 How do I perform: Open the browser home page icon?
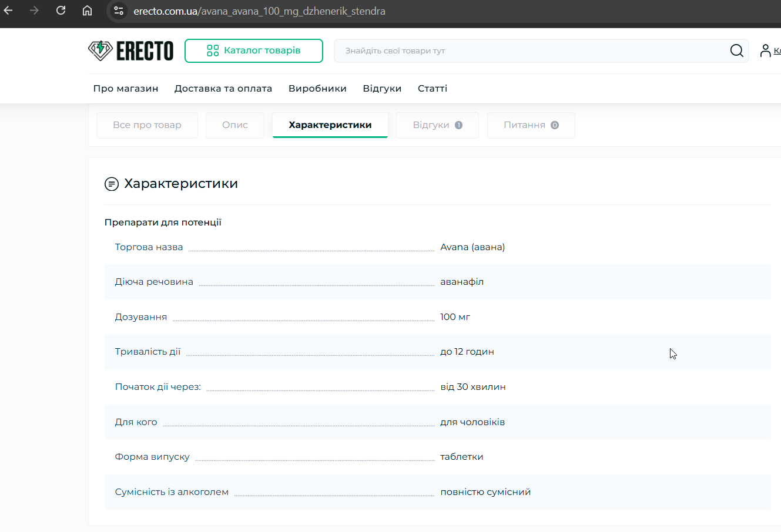[87, 11]
